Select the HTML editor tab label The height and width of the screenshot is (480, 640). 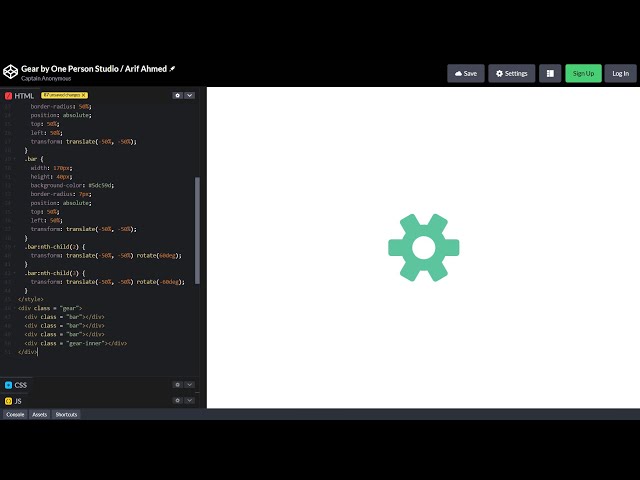(x=24, y=96)
